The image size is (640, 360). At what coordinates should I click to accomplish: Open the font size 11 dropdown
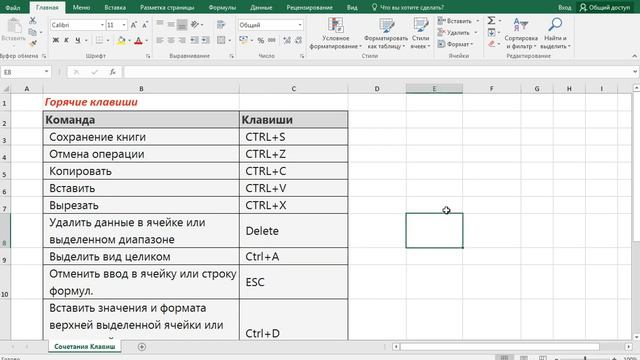point(124,25)
